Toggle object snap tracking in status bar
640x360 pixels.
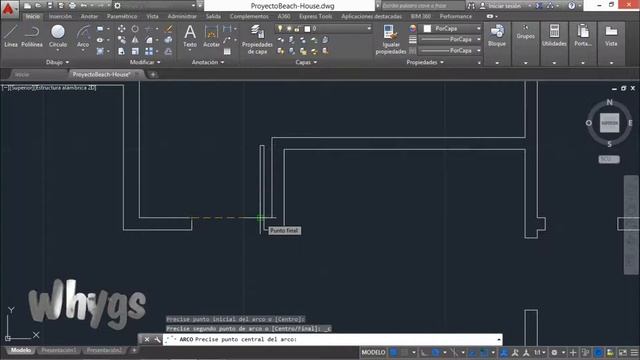coord(473,352)
